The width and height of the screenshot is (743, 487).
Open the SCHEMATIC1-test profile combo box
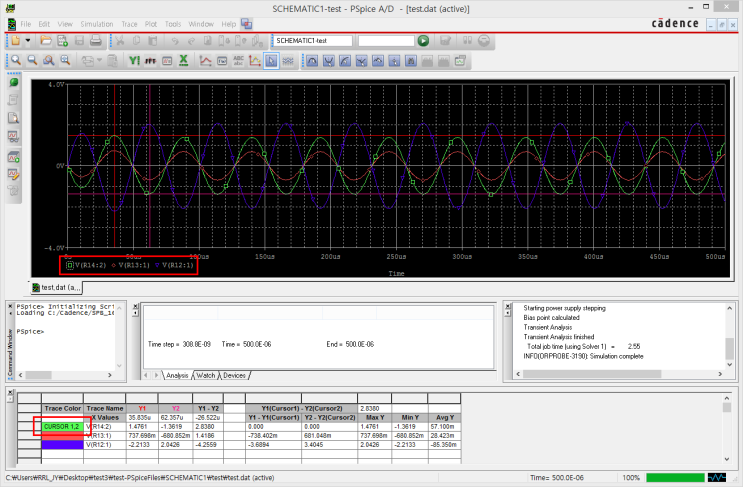tap(312, 41)
